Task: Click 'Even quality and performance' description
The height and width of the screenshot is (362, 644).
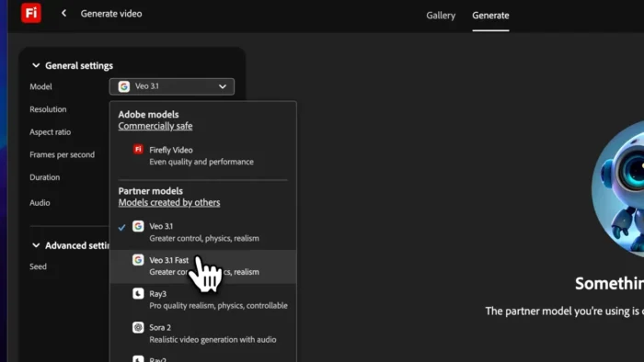Action: pyautogui.click(x=201, y=162)
